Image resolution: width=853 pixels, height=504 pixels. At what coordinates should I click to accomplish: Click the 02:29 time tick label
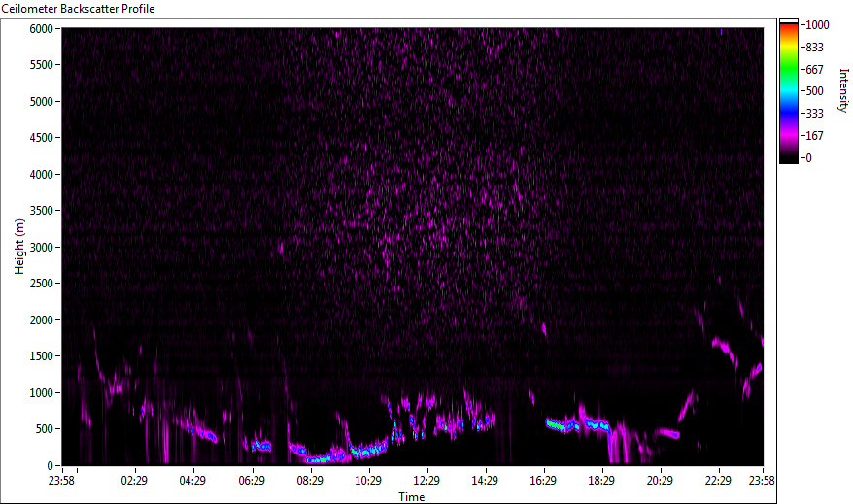tap(134, 481)
